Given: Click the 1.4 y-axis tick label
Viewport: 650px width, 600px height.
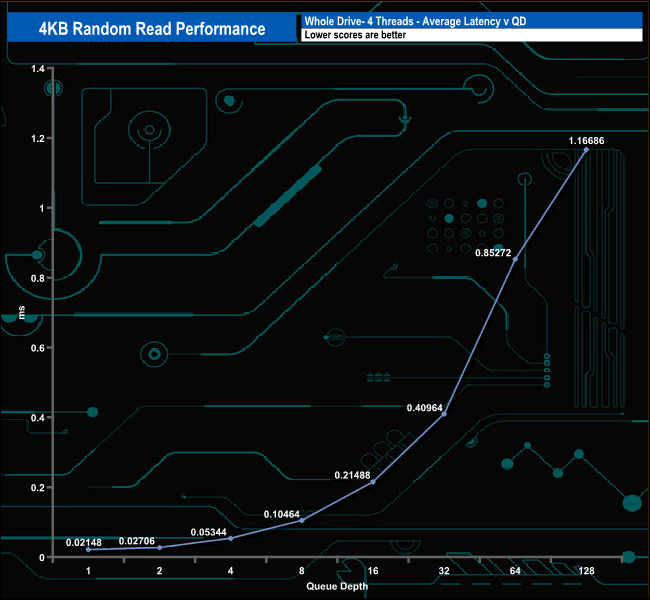Looking at the screenshot, I should [x=38, y=69].
